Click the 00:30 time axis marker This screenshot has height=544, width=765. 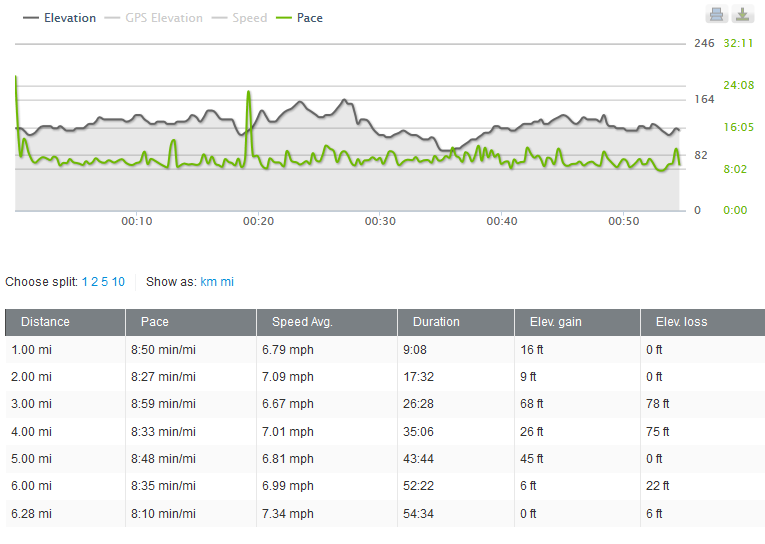(x=380, y=221)
